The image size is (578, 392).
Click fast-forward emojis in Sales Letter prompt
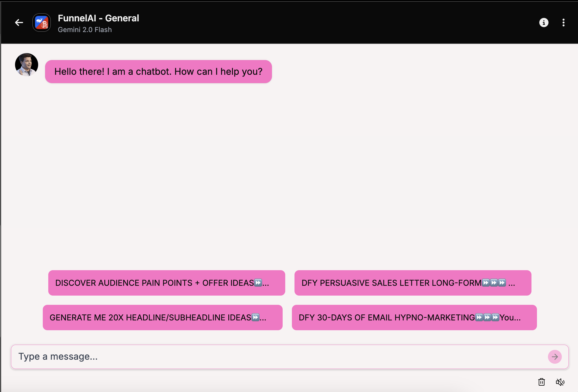[494, 283]
